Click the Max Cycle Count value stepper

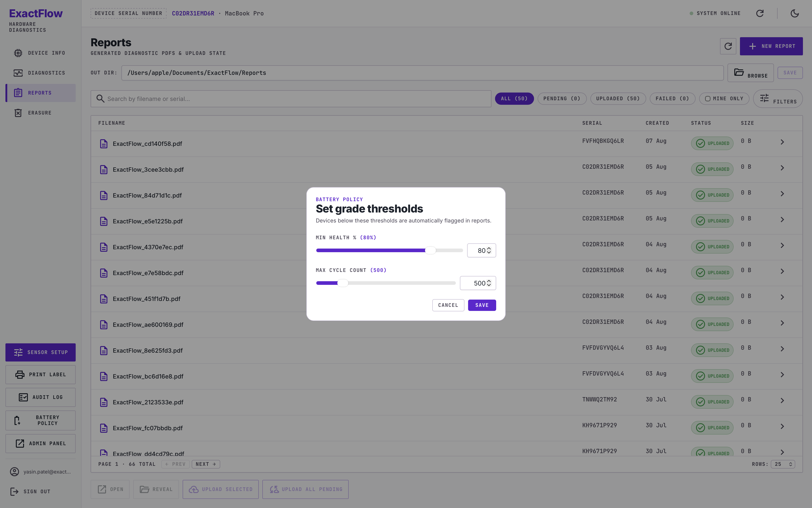pos(489,283)
